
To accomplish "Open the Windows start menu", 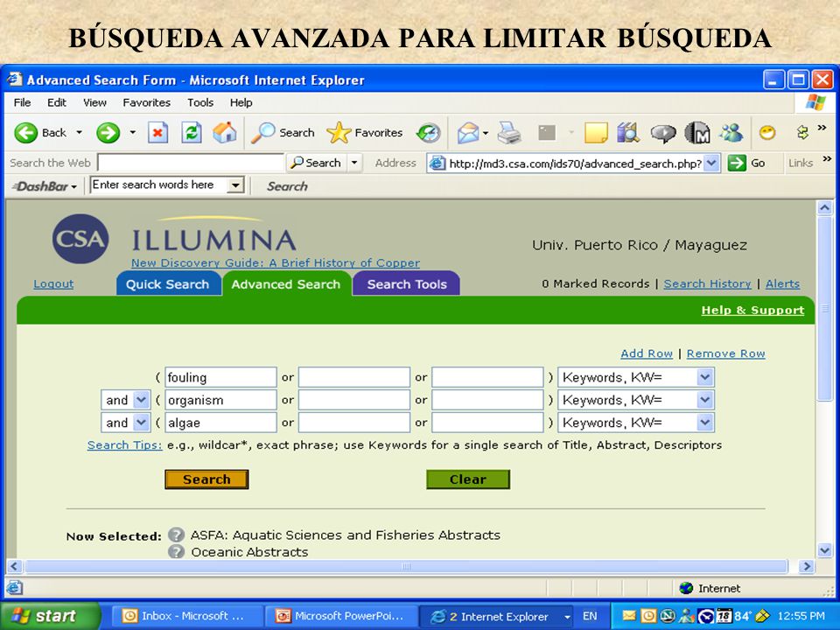I will [x=50, y=615].
